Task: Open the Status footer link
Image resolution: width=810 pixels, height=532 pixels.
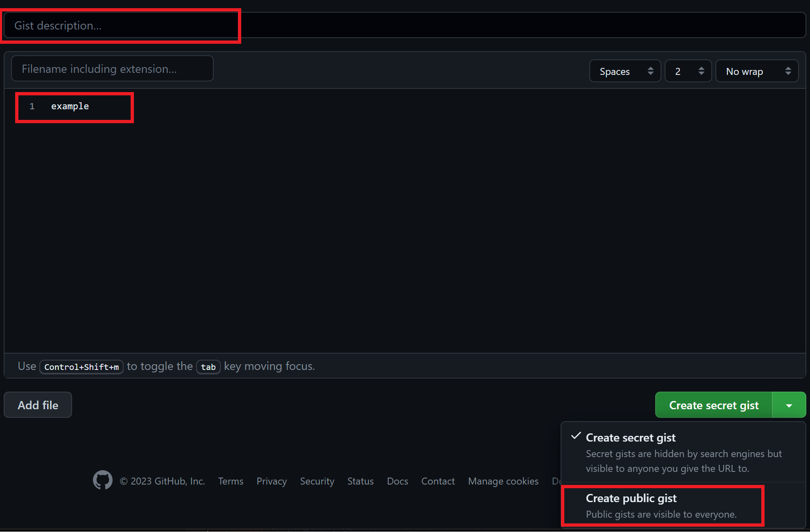Action: point(360,481)
